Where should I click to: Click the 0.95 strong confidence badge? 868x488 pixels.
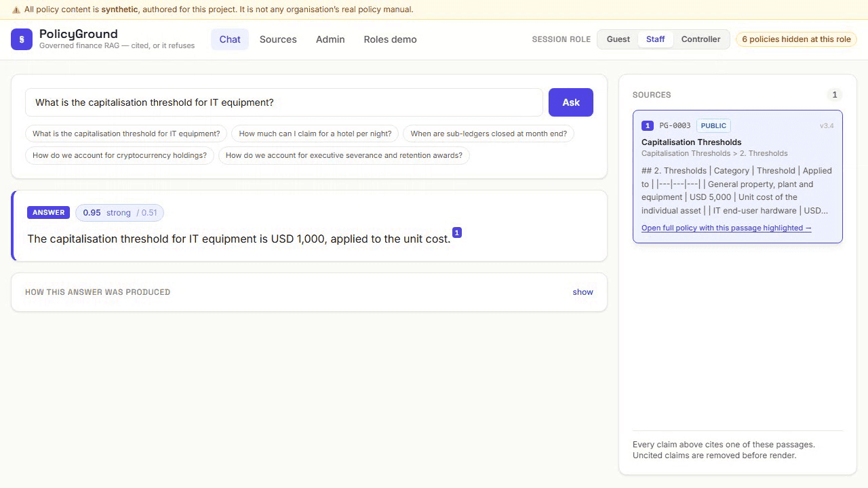[x=119, y=213]
